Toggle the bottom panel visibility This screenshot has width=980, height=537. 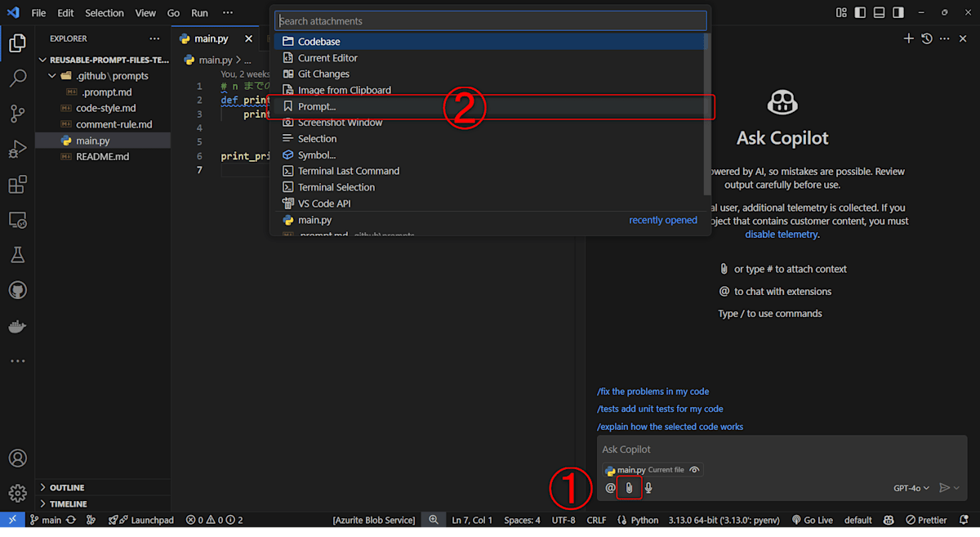[x=880, y=12]
